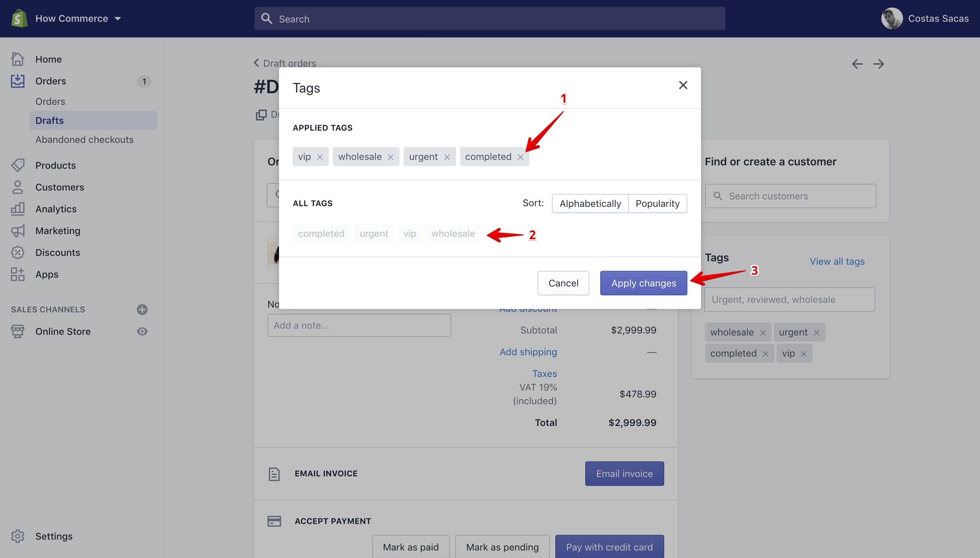
Task: Click Mark as paid button
Action: tap(411, 547)
